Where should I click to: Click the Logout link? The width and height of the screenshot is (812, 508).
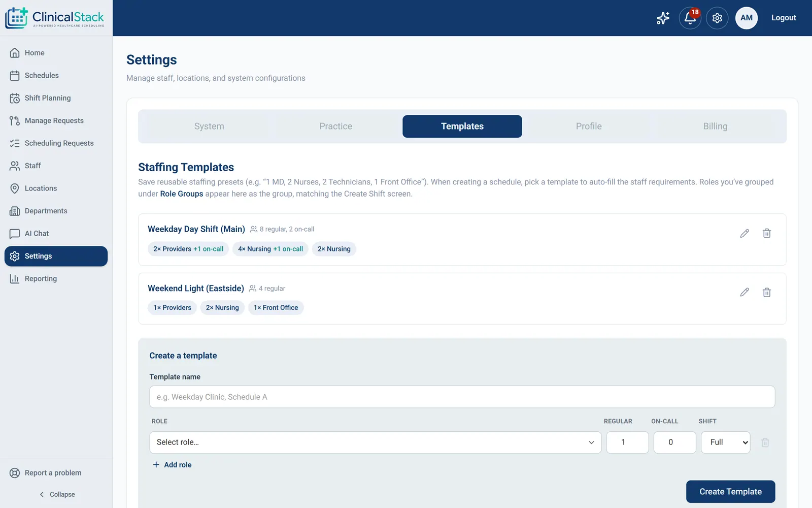(x=784, y=18)
